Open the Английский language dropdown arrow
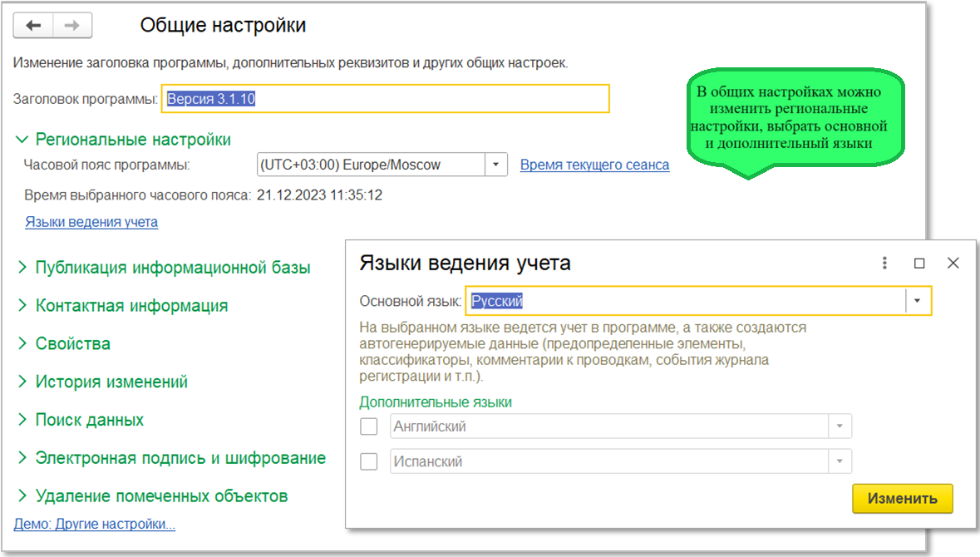Image resolution: width=980 pixels, height=557 pixels. (x=840, y=426)
